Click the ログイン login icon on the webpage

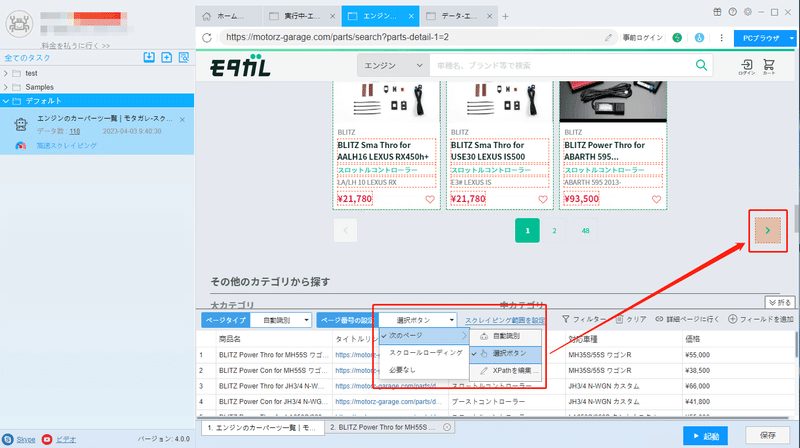tap(746, 66)
